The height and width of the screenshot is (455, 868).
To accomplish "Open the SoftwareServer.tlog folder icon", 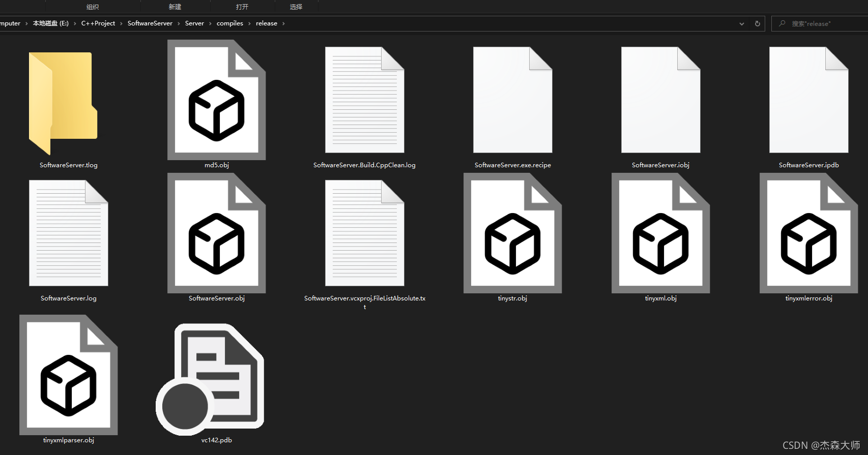I will pyautogui.click(x=63, y=103).
